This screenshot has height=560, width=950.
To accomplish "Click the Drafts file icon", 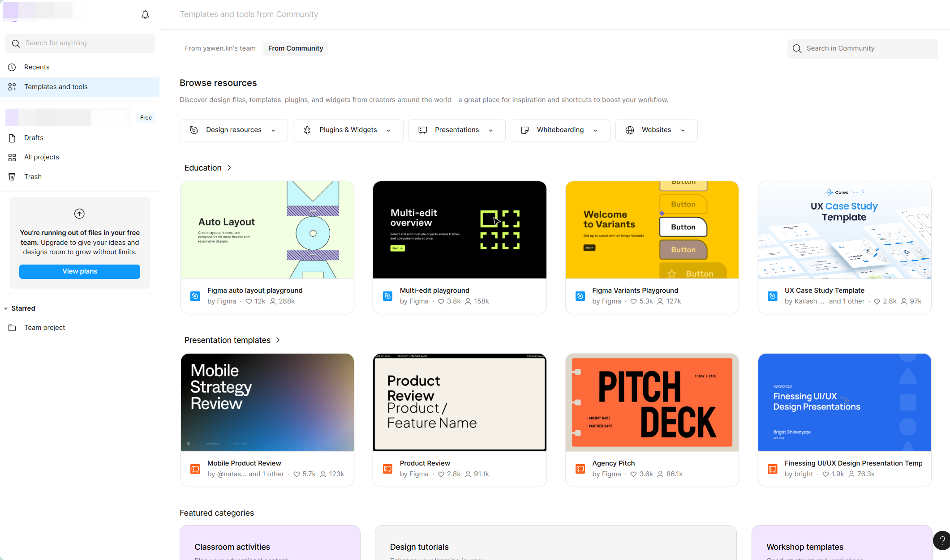I will coord(12,138).
